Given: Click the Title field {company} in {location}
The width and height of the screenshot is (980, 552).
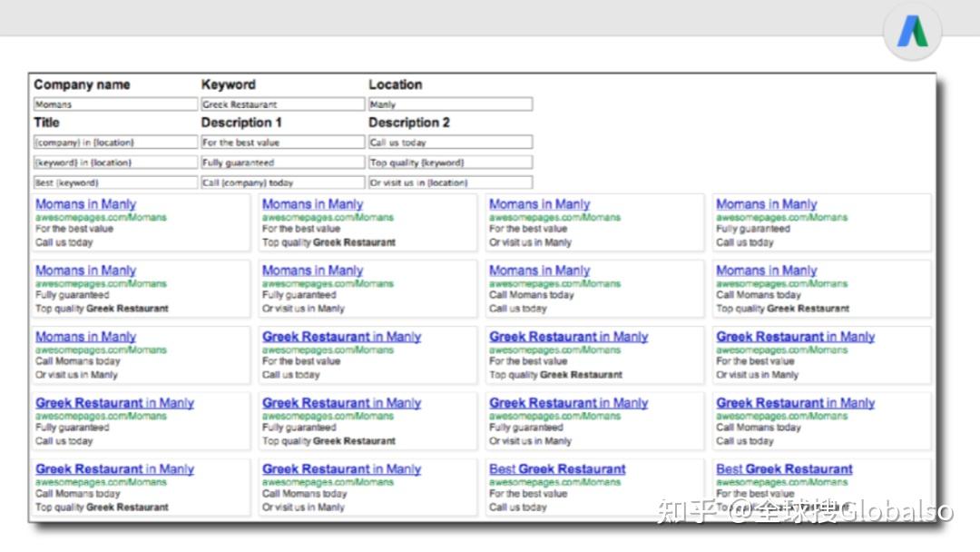Looking at the screenshot, I should [x=114, y=142].
